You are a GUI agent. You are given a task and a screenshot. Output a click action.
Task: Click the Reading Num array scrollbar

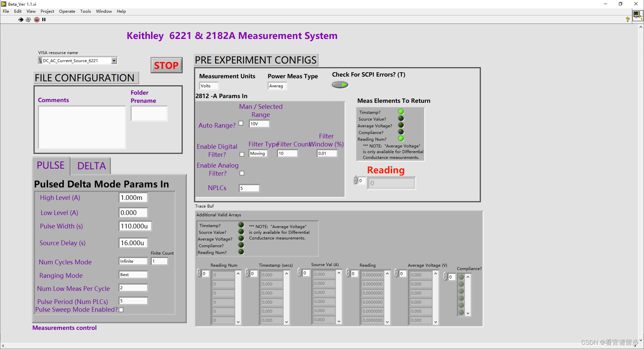pos(238,297)
